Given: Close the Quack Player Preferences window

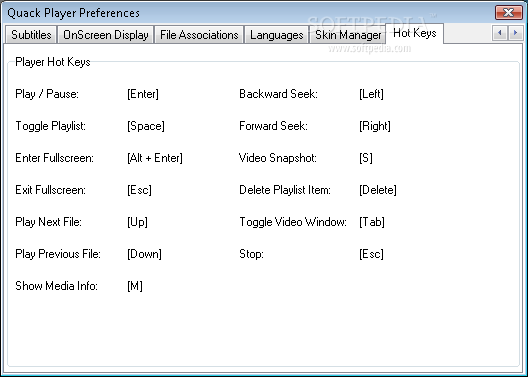Looking at the screenshot, I should tap(508, 12).
